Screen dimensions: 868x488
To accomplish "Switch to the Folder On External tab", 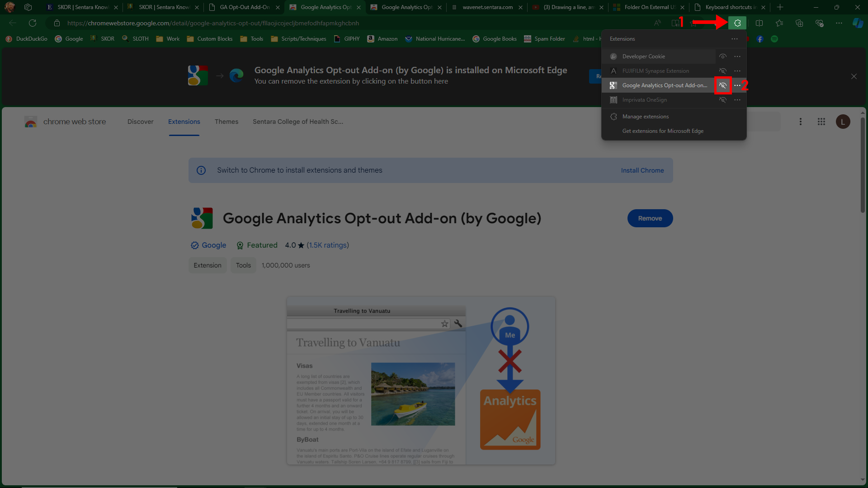I will (649, 7).
